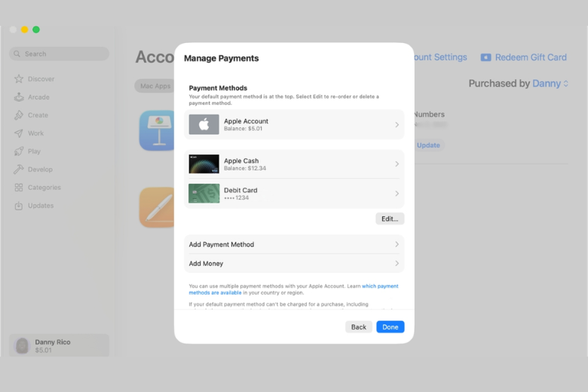The width and height of the screenshot is (588, 392).
Task: Click the Categories grid icon
Action: coord(19,188)
